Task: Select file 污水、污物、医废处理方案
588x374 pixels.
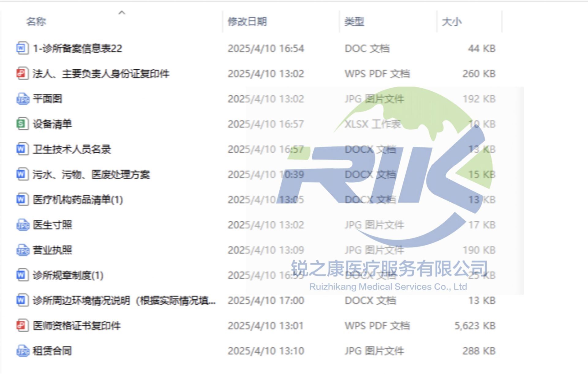Action: [x=91, y=174]
